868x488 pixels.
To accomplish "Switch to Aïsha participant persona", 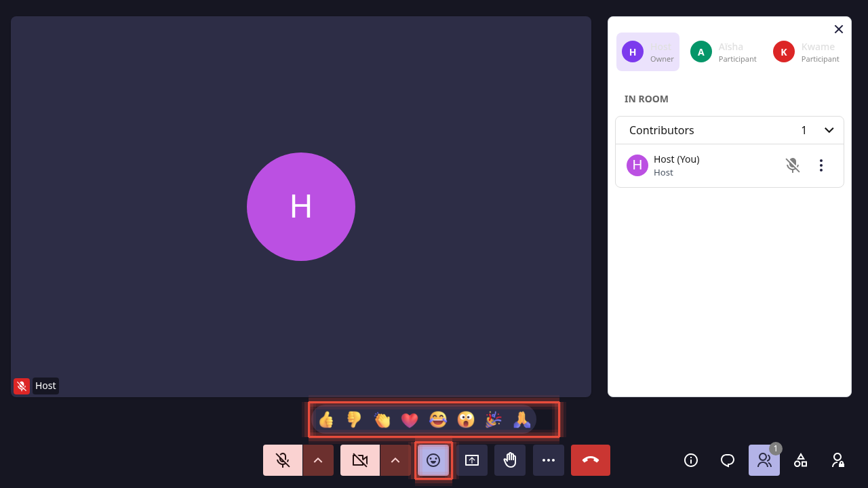I will [723, 52].
